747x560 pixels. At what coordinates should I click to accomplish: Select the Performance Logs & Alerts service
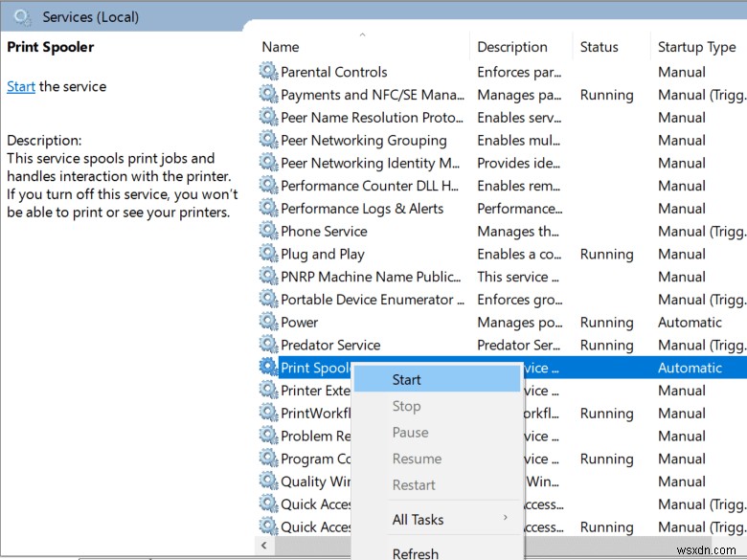click(x=362, y=209)
